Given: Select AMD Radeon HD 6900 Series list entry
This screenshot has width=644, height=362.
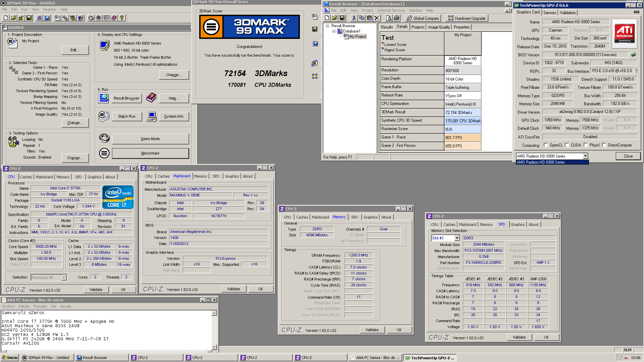Looking at the screenshot, I should click(552, 162).
